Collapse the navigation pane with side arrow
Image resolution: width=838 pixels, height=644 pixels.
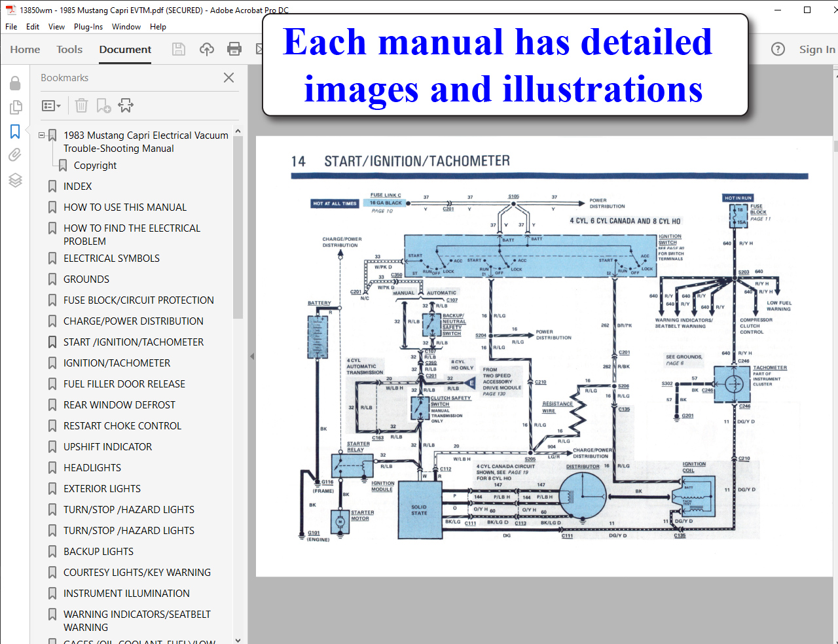(x=252, y=357)
